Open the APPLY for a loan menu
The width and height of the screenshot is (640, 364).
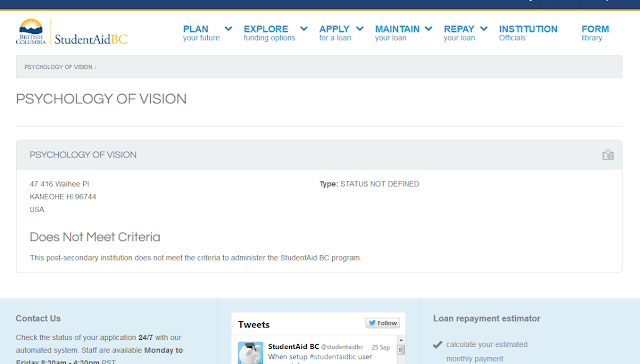[335, 33]
